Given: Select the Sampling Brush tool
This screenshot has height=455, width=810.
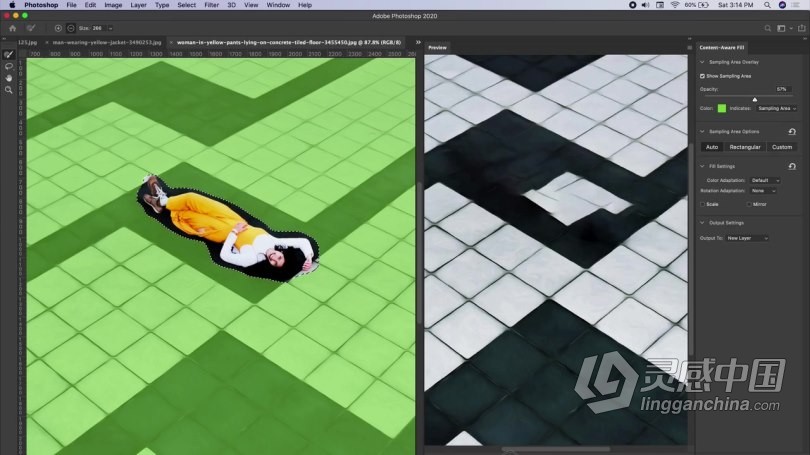Looking at the screenshot, I should [x=9, y=54].
